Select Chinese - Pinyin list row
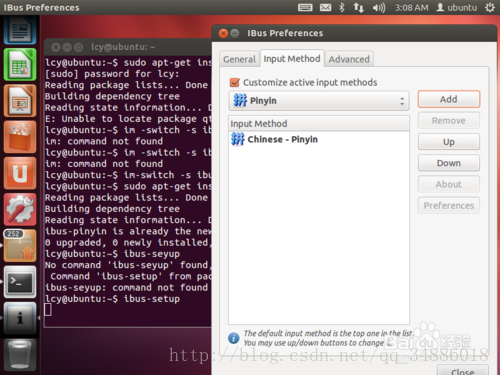 [319, 139]
